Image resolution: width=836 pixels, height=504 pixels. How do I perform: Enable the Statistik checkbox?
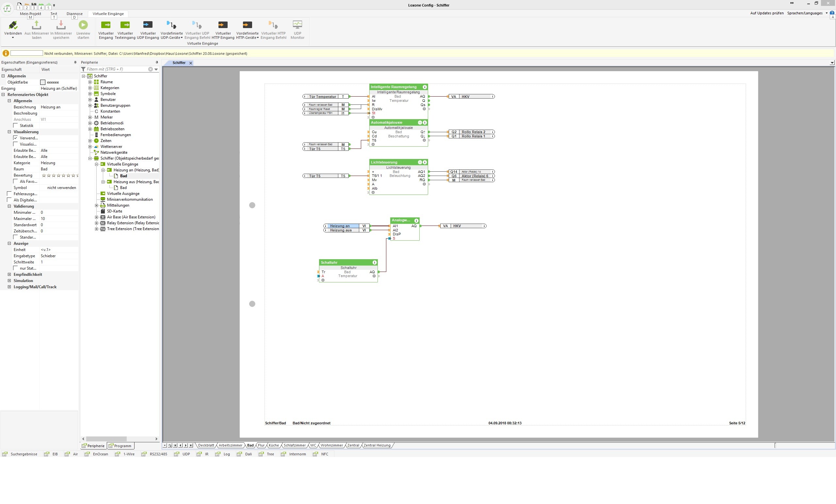click(16, 125)
